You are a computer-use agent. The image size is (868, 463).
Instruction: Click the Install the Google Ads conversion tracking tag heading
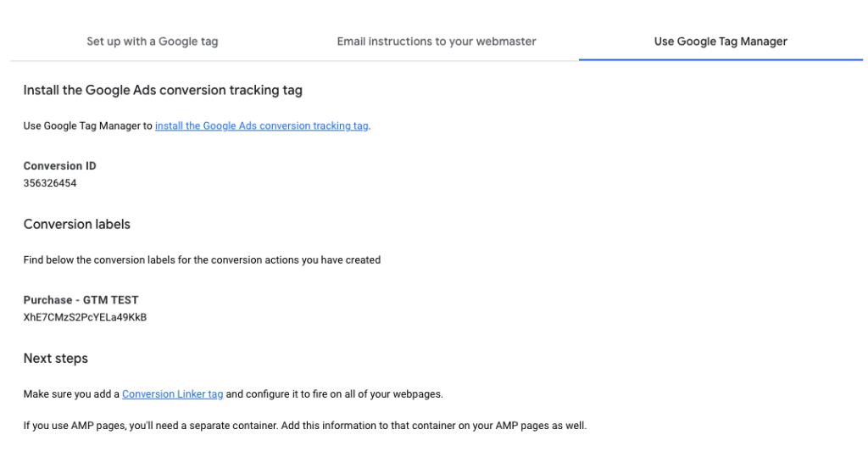pyautogui.click(x=163, y=90)
